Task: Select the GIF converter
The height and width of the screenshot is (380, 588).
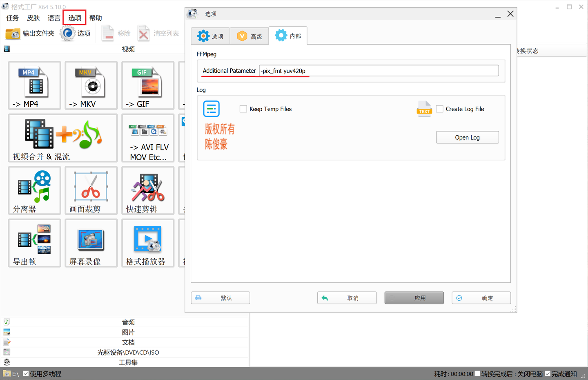Action: click(148, 85)
